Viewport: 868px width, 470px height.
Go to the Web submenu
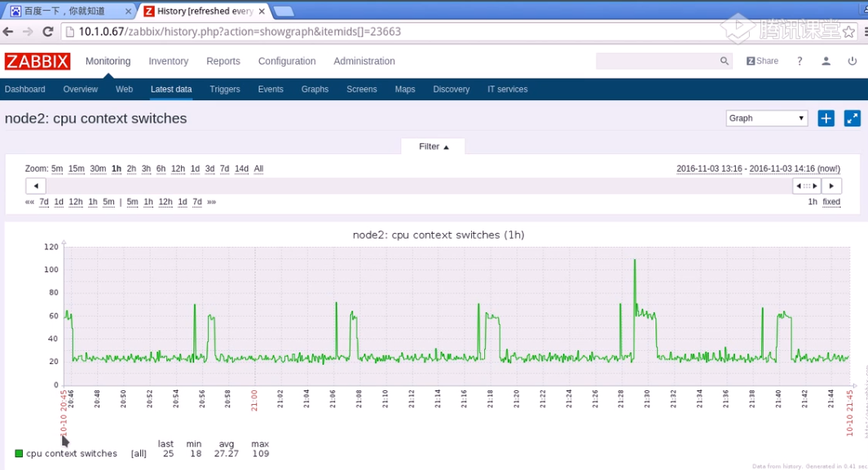[x=124, y=89]
